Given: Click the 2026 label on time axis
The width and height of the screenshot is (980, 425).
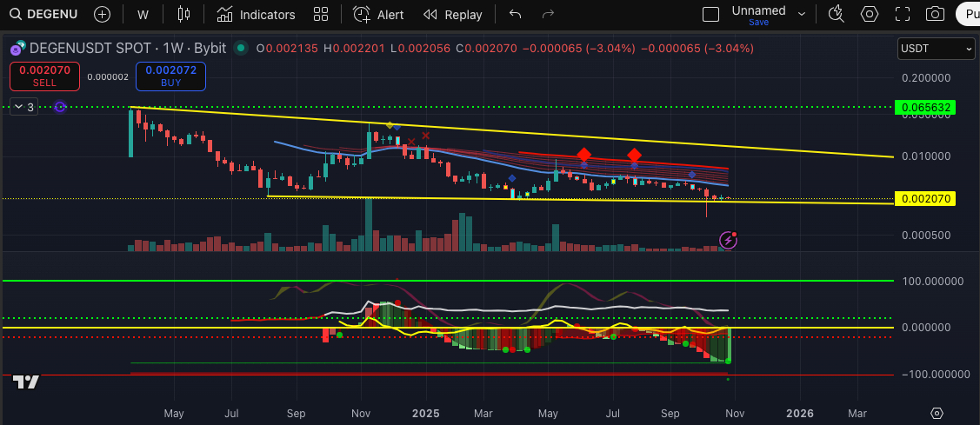Looking at the screenshot, I should tap(799, 413).
